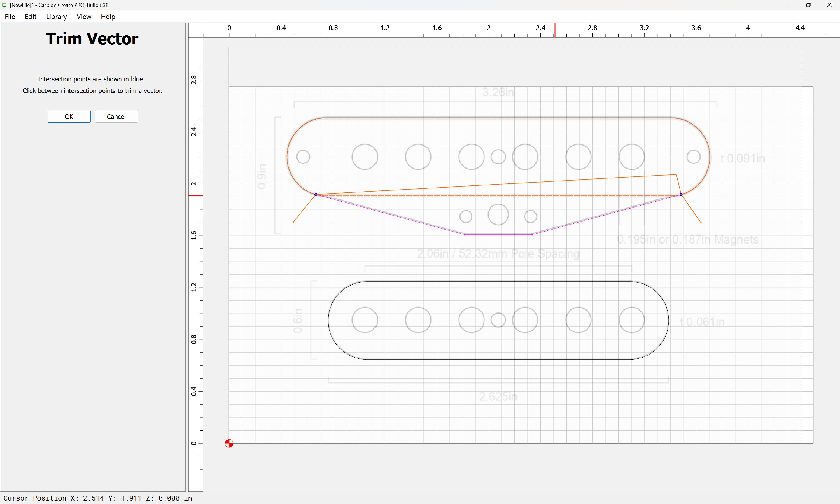Viewport: 840px width, 504px height.
Task: Select the first large pole circle in upper plate
Action: point(365,157)
